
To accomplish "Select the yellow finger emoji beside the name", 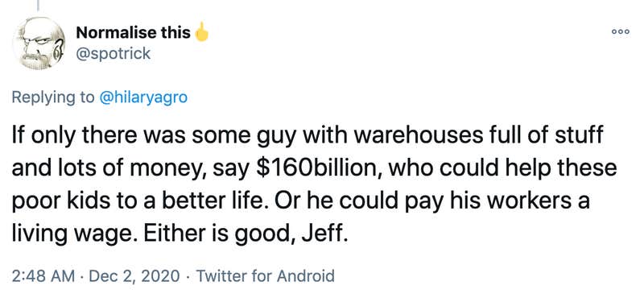I will pyautogui.click(x=201, y=32).
